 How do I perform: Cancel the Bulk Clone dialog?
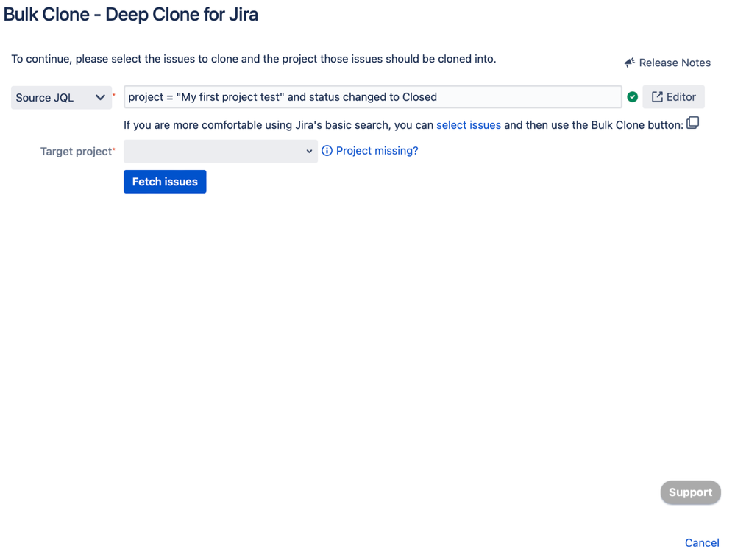tap(702, 542)
